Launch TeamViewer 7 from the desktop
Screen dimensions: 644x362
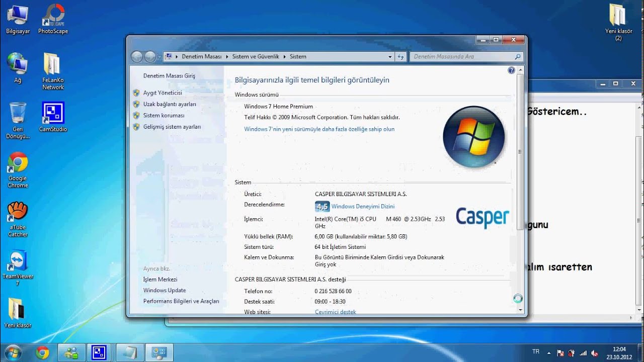pyautogui.click(x=18, y=268)
